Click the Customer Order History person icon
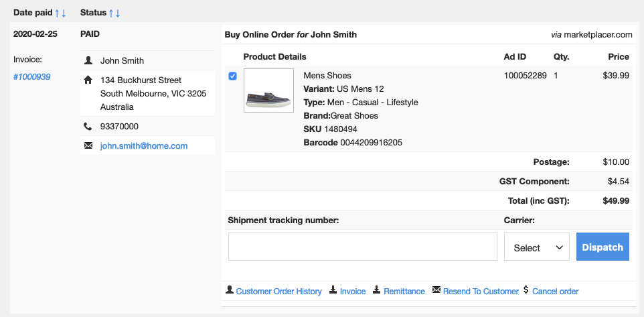The height and width of the screenshot is (317, 644). point(230,290)
